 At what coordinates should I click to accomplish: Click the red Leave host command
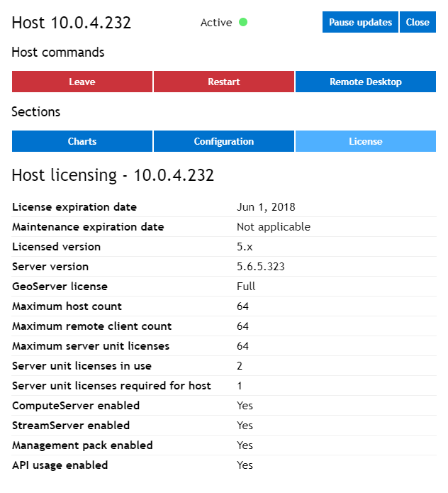click(x=82, y=82)
